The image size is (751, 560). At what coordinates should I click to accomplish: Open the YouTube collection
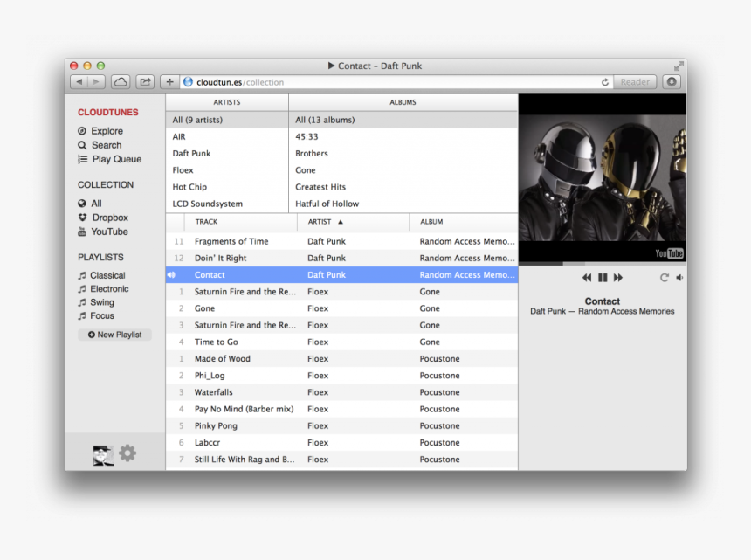[103, 232]
